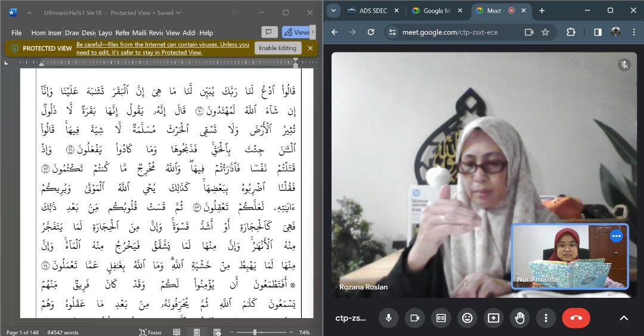
Task: Click Enable Editing button
Action: 278,48
